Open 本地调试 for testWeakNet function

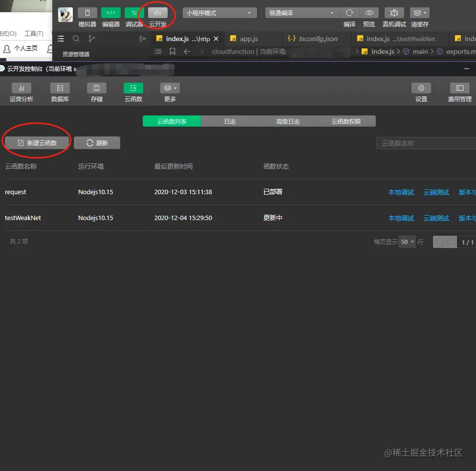pos(401,218)
